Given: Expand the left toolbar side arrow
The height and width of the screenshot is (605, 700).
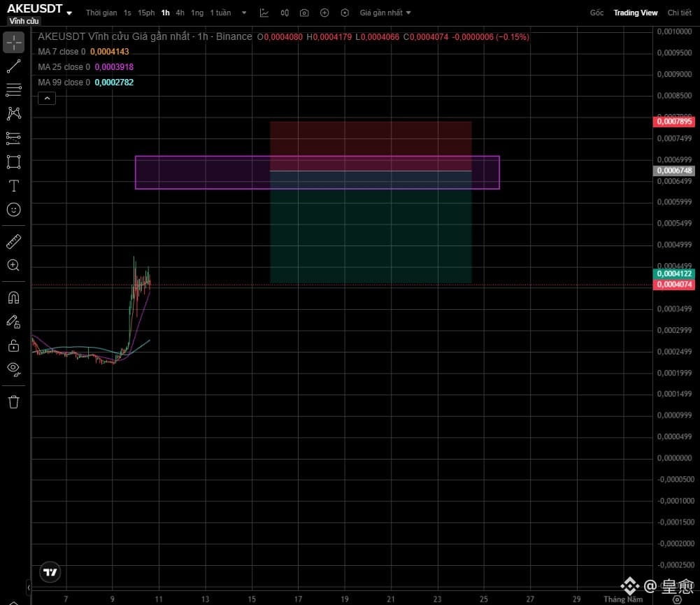Looking at the screenshot, I should pos(29,588).
